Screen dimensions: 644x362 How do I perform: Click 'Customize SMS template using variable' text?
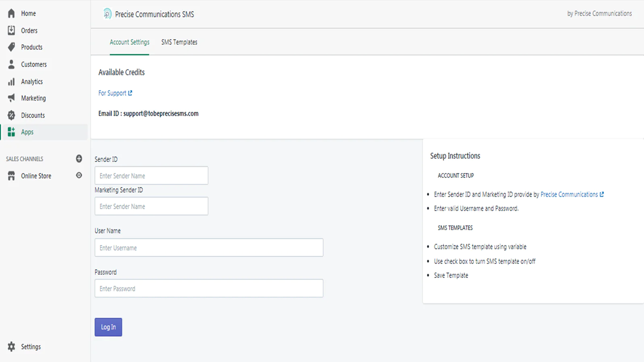pos(480,247)
